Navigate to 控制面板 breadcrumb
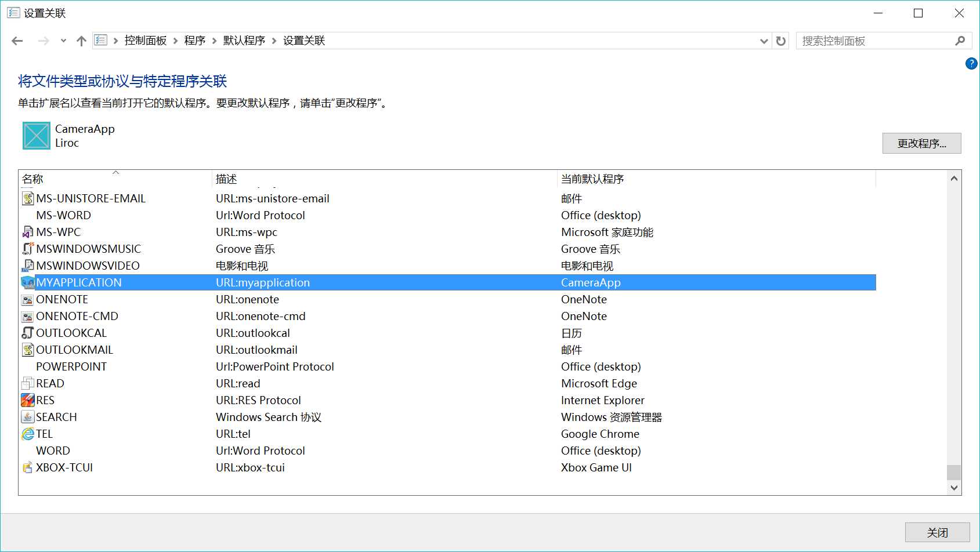Image resolution: width=980 pixels, height=552 pixels. click(x=146, y=41)
